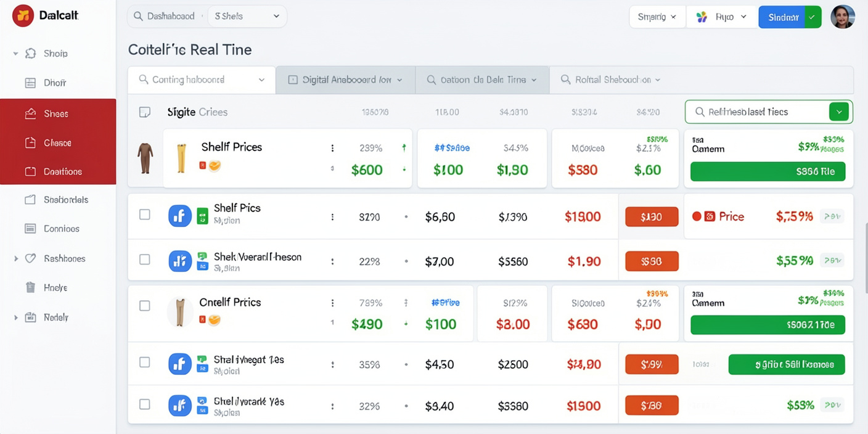This screenshot has height=434, width=868.
Task: Check the Cntellf Prtics row checkbox
Action: pyautogui.click(x=145, y=306)
